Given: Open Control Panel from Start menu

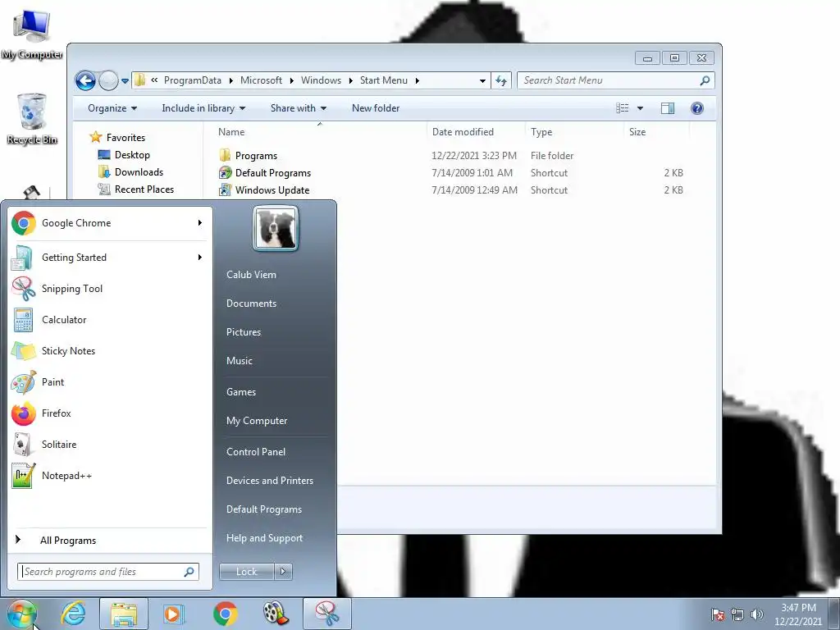Looking at the screenshot, I should click(256, 452).
